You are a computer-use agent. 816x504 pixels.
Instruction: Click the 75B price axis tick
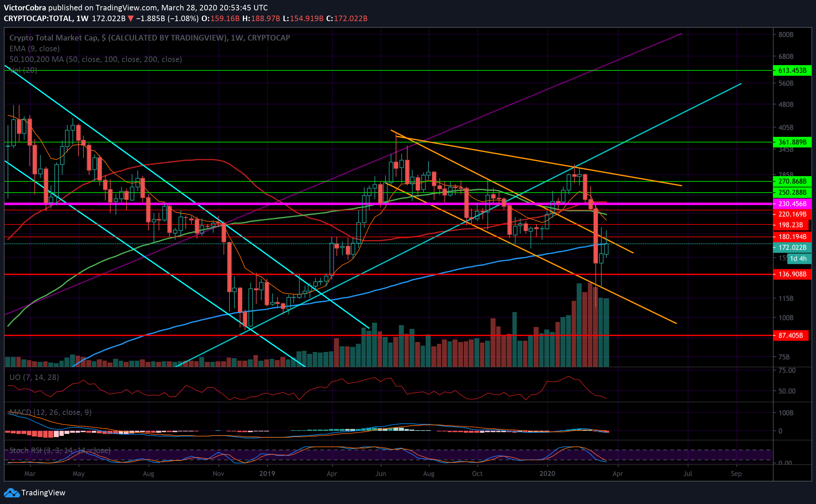(x=784, y=357)
